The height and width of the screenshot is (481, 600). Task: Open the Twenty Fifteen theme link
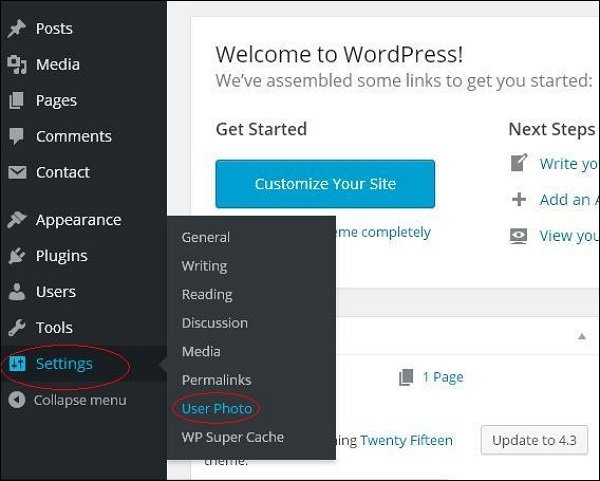click(x=406, y=440)
